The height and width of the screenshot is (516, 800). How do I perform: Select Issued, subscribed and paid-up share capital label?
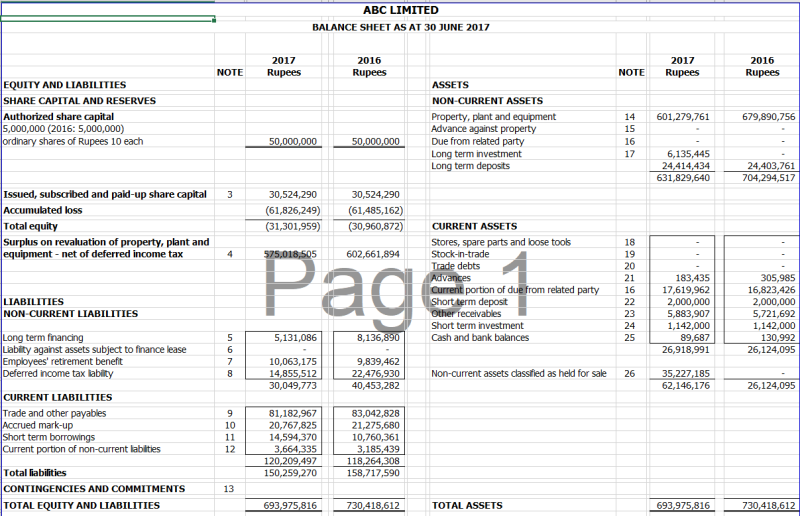click(x=105, y=194)
